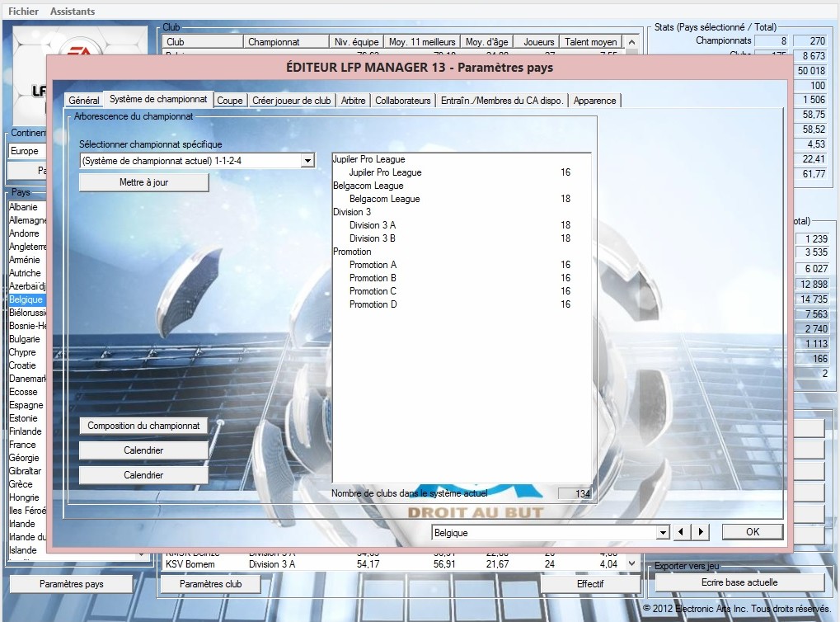Click the Moy. d'âge column header
Screen dimensions: 840x622
(x=486, y=42)
